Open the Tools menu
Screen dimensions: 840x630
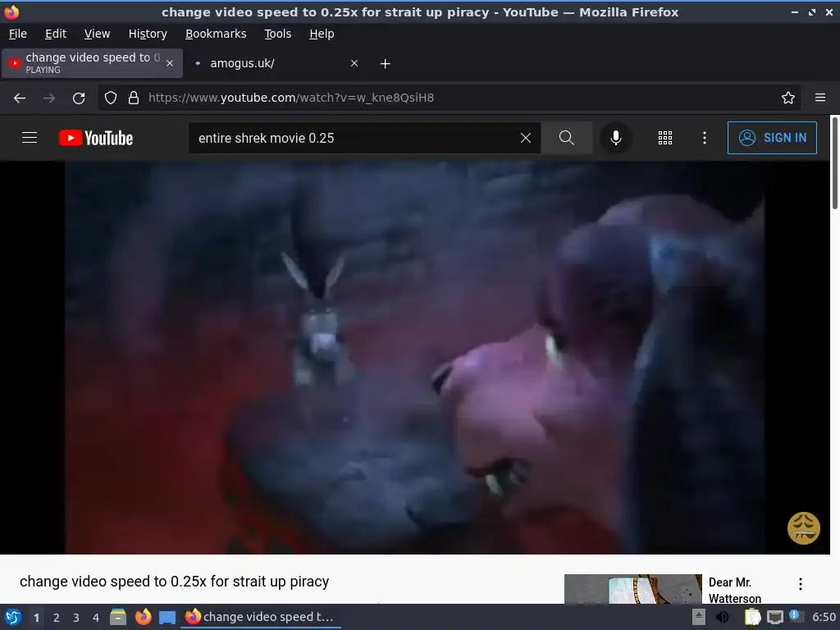(277, 34)
